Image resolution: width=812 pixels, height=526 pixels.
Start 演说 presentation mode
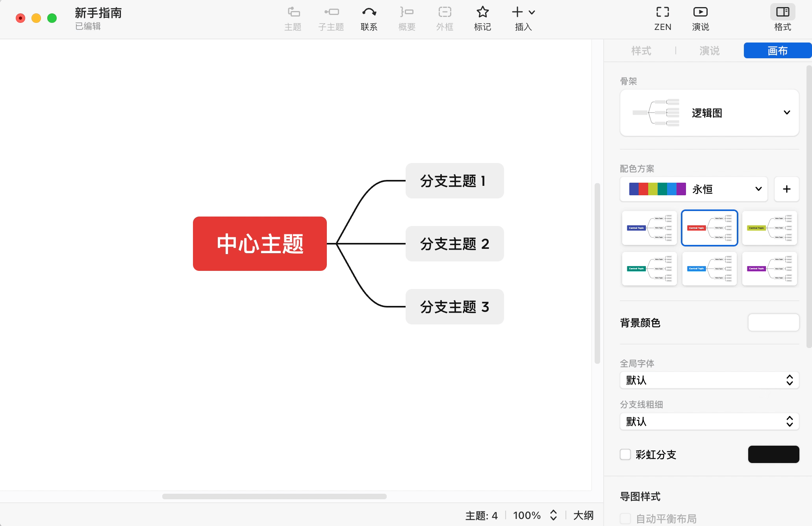click(x=700, y=18)
